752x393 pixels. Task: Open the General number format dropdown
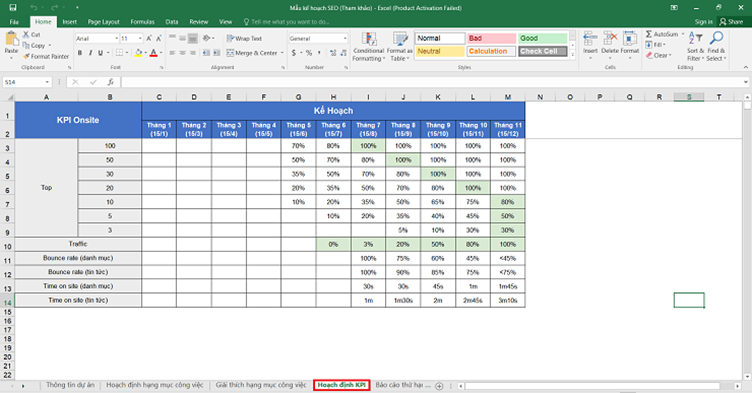coord(345,38)
